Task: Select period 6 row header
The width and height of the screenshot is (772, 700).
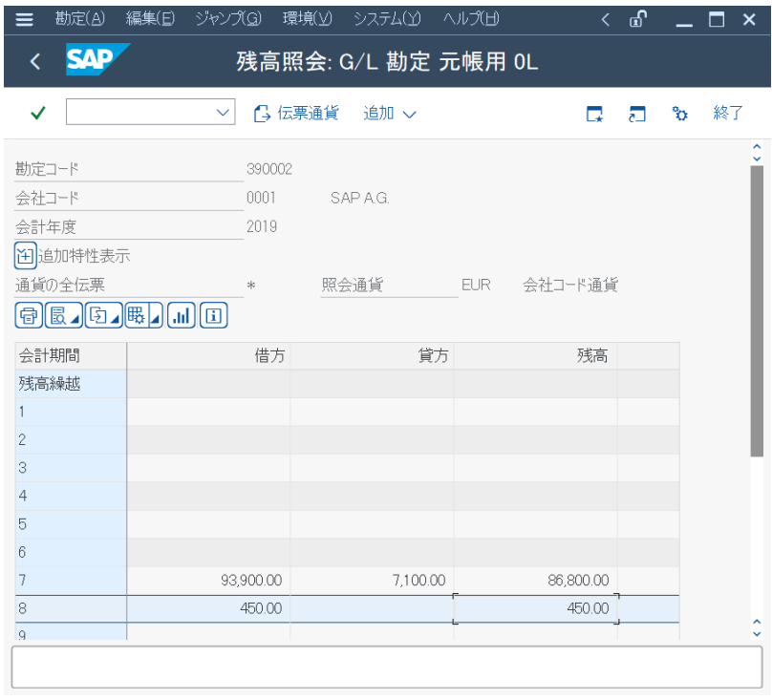Action: (71, 552)
